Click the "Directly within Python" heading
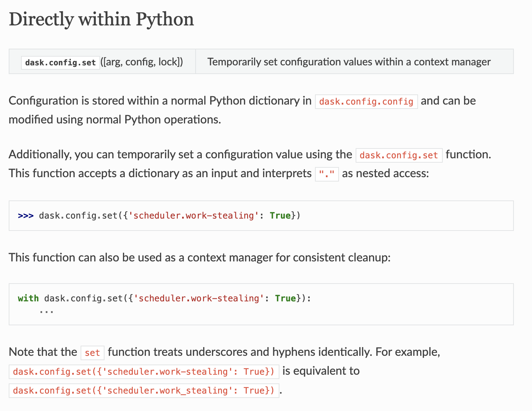 pos(101,19)
